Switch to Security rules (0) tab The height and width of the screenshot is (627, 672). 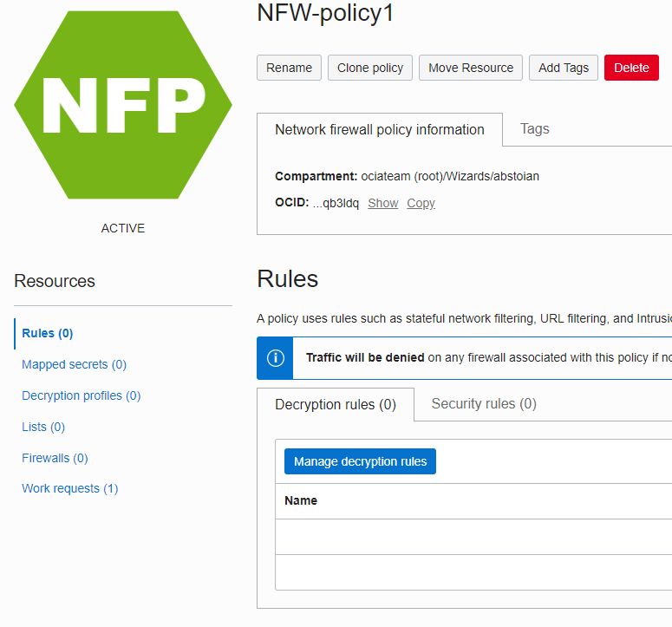tap(484, 404)
